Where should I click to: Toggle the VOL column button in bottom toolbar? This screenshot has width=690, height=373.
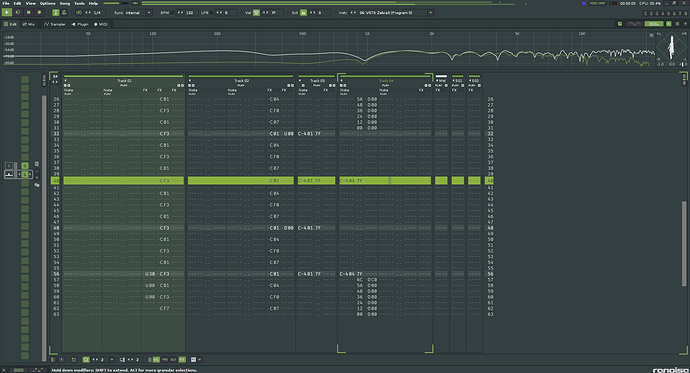pyautogui.click(x=156, y=360)
